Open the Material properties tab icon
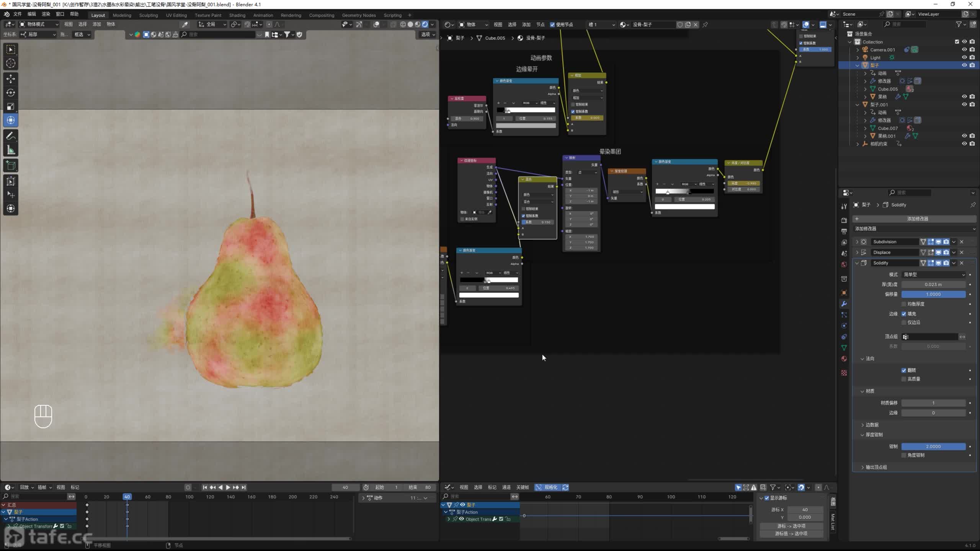Screen dimensions: 980x551 coord(844,359)
